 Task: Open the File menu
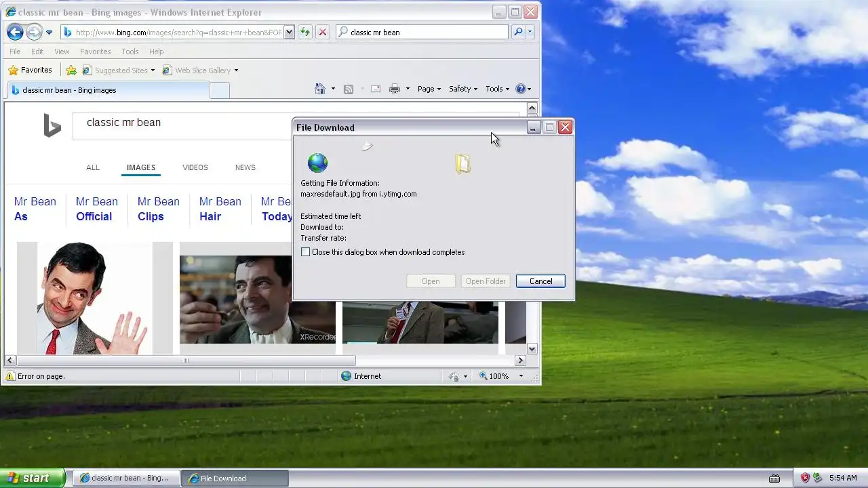(15, 52)
